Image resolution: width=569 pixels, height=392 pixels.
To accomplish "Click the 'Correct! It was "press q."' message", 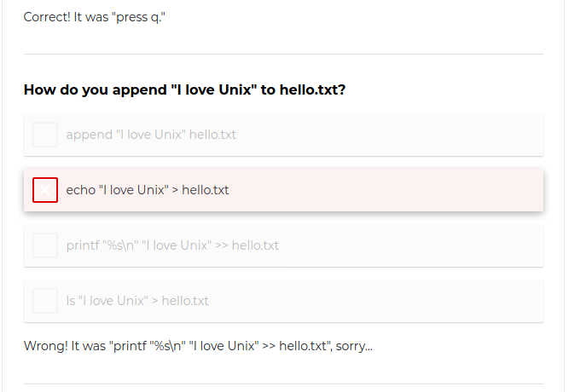I will pos(94,17).
